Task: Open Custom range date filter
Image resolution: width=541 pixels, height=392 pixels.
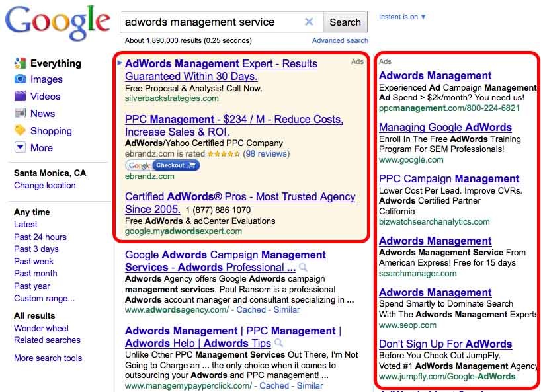Action: click(x=44, y=298)
